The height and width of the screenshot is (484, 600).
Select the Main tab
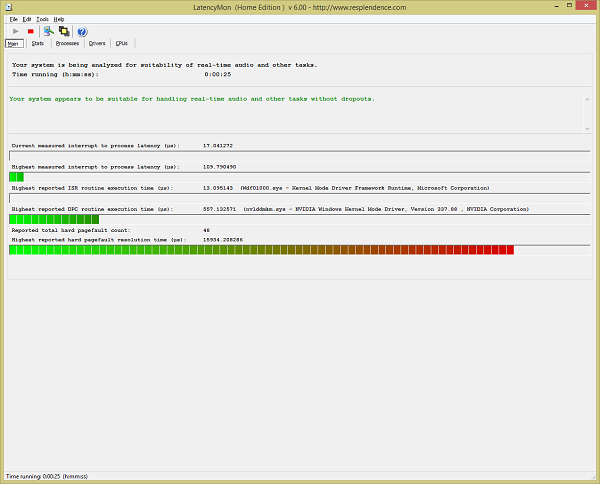[13, 44]
